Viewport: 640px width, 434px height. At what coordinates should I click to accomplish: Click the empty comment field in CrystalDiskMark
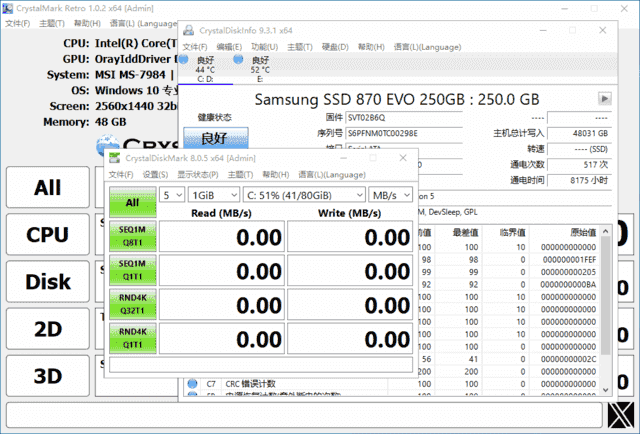tap(260, 364)
